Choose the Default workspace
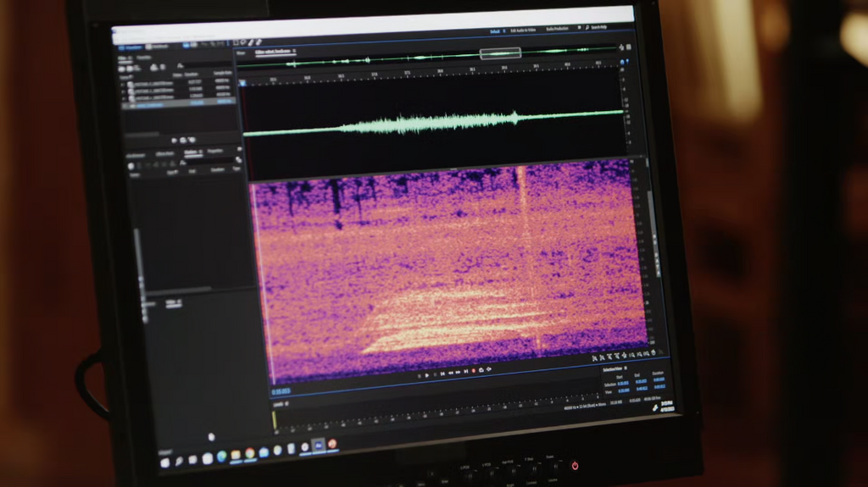 pyautogui.click(x=495, y=31)
